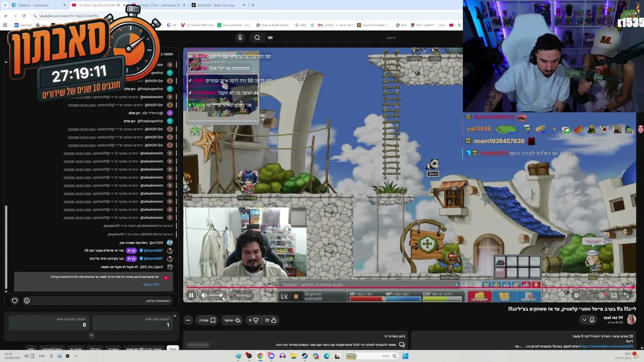
Task: Open Discord from the taskbar
Action: [271, 356]
